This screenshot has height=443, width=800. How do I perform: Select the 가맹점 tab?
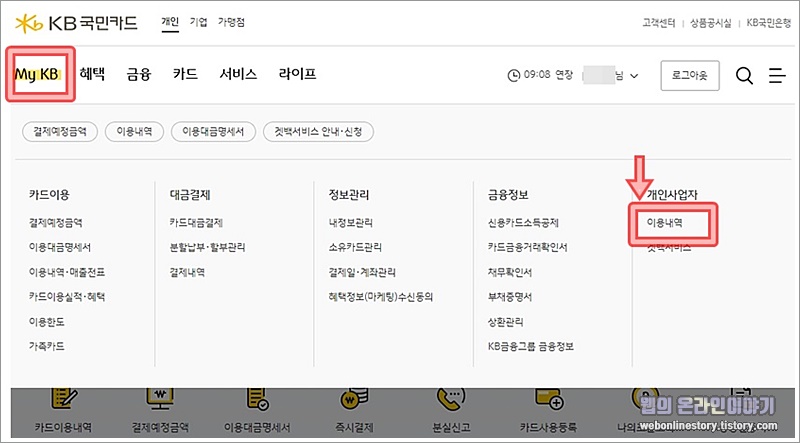tap(231, 22)
